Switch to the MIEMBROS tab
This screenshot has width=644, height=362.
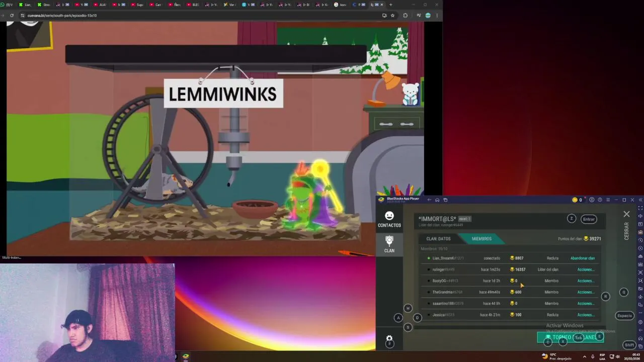click(481, 239)
